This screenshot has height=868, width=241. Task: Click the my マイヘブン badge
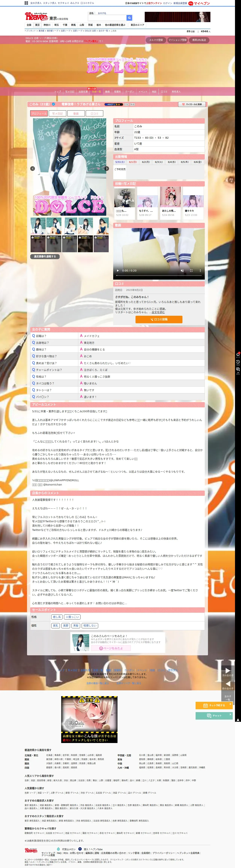[x=199, y=3]
